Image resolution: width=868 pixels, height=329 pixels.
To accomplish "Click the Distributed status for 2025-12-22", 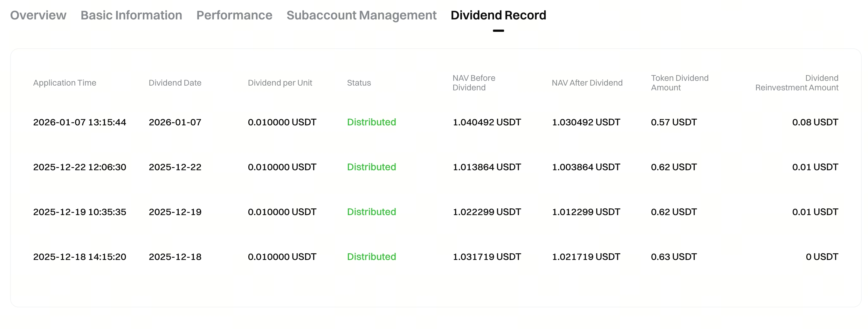I will [x=371, y=167].
